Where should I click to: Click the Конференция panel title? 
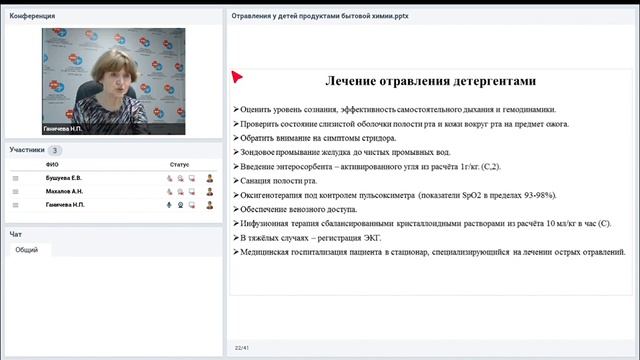click(x=32, y=16)
